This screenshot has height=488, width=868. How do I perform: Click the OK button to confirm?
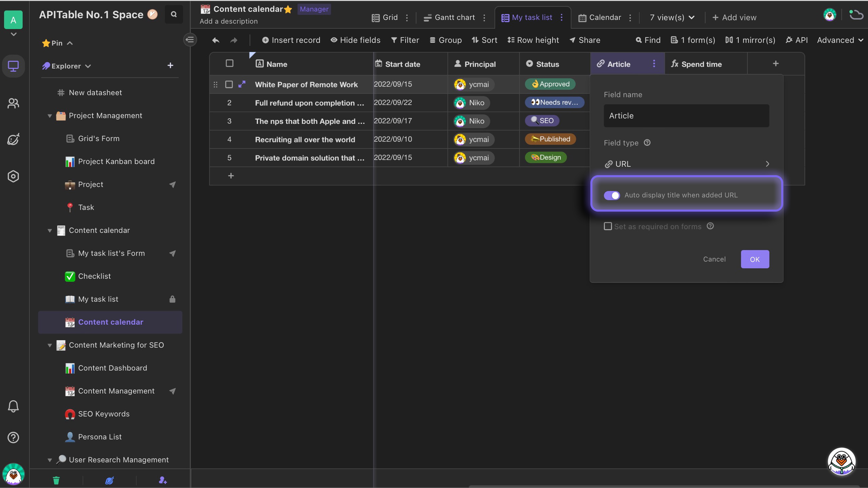(755, 259)
